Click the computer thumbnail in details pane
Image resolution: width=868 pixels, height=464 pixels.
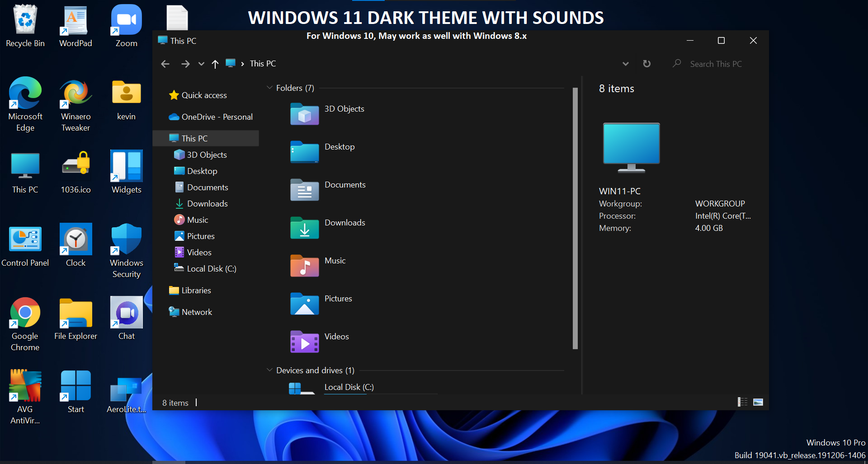(x=632, y=148)
